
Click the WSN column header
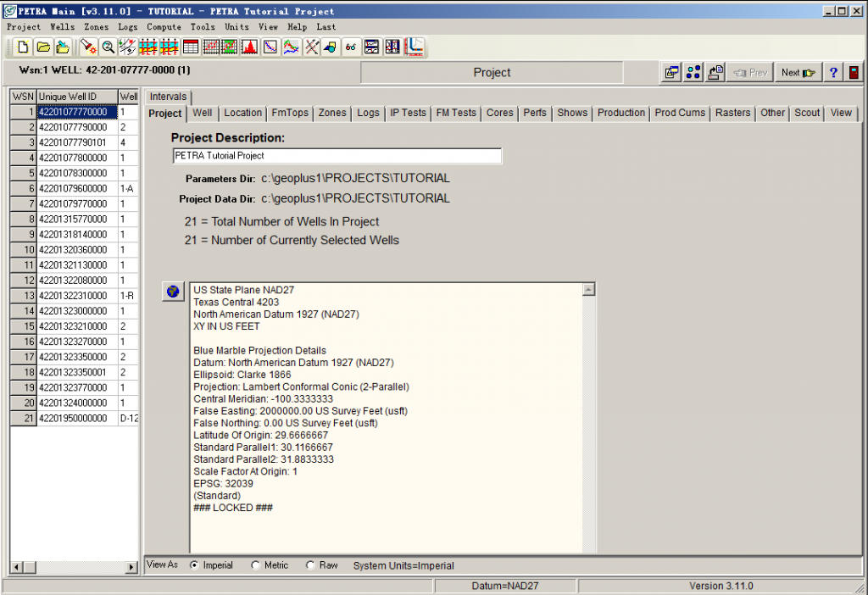23,97
